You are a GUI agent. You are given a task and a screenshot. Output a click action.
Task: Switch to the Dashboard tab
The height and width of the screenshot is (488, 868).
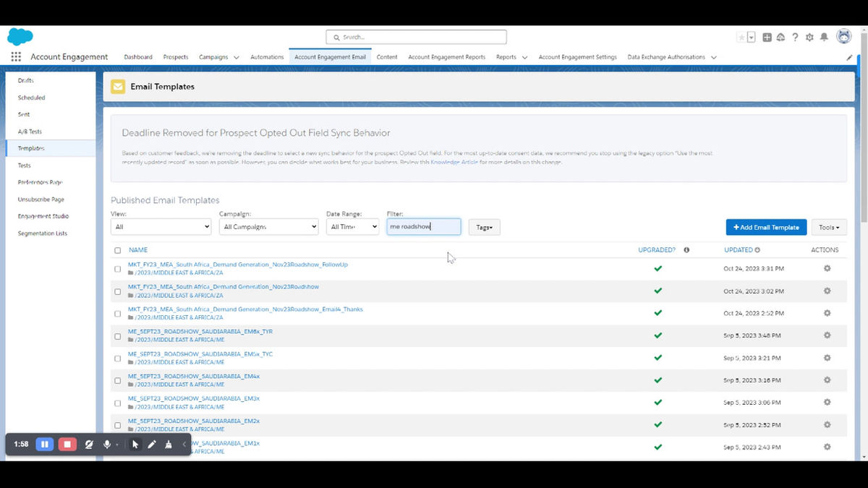[x=138, y=57]
